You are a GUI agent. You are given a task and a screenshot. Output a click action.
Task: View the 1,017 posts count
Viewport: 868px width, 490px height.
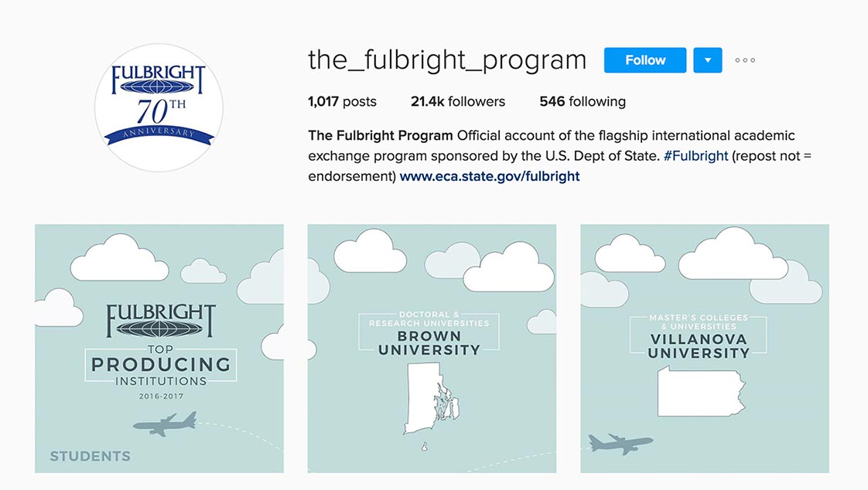pyautogui.click(x=342, y=101)
